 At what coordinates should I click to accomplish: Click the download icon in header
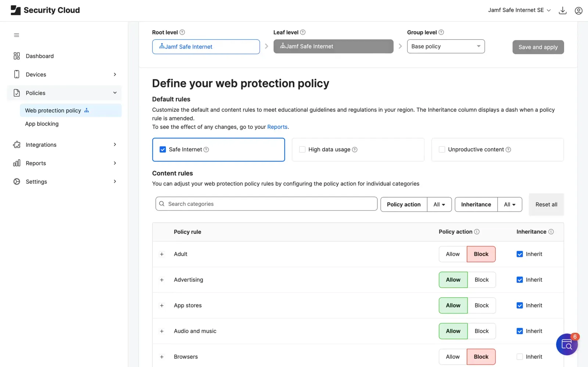click(562, 10)
